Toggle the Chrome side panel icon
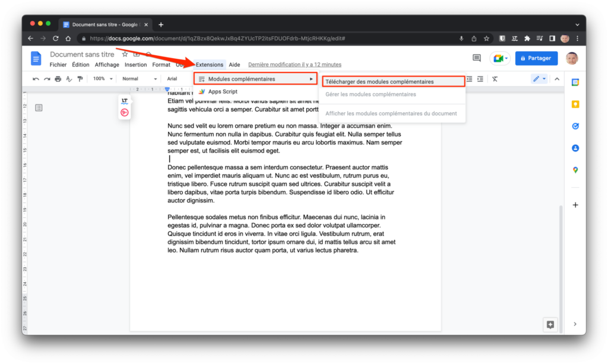The width and height of the screenshot is (608, 364). (x=552, y=39)
